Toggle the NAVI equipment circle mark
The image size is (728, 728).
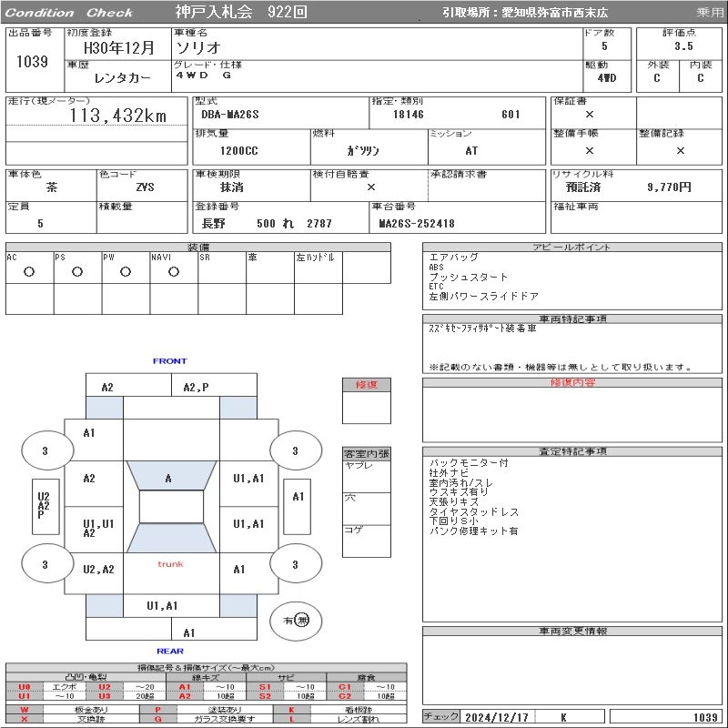pyautogui.click(x=174, y=271)
